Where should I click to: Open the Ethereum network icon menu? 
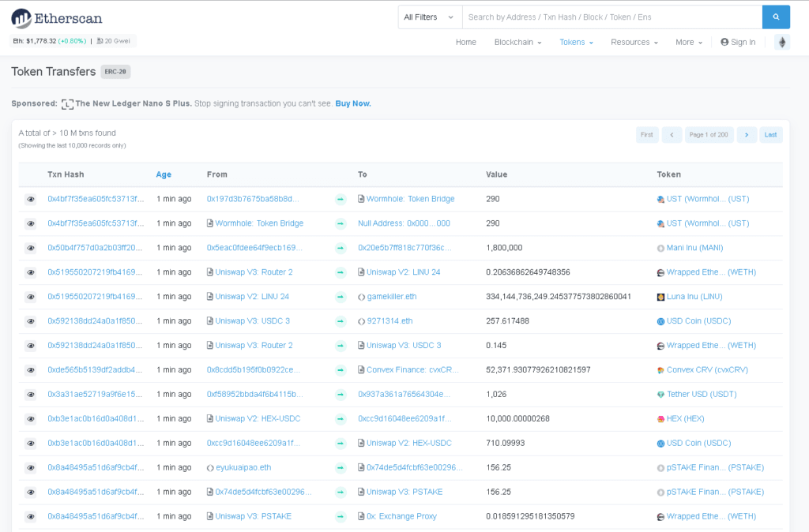782,43
